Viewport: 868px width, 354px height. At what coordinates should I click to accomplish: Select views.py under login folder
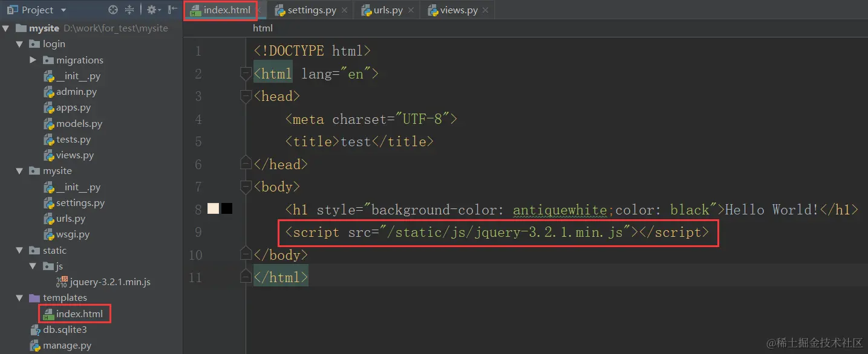(75, 155)
